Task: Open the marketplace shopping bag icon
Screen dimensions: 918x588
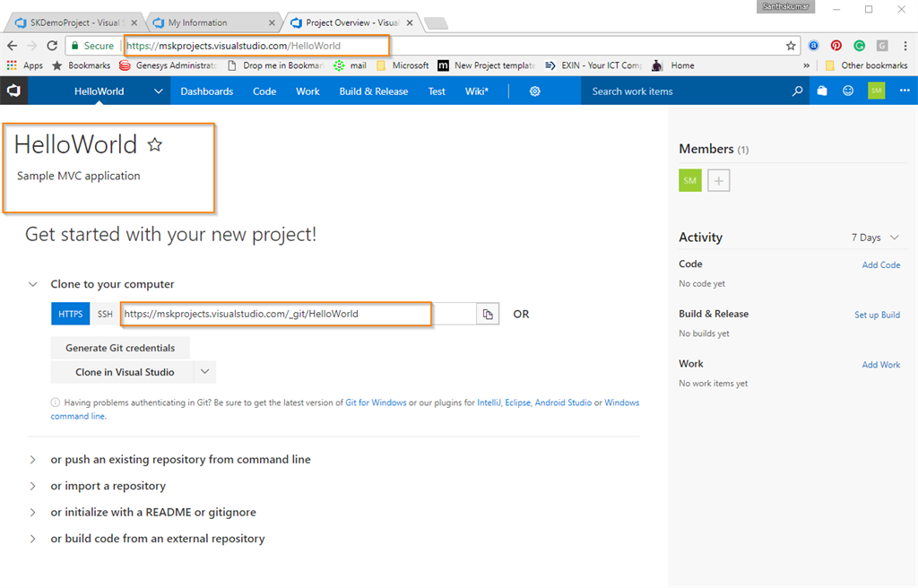Action: [x=822, y=91]
